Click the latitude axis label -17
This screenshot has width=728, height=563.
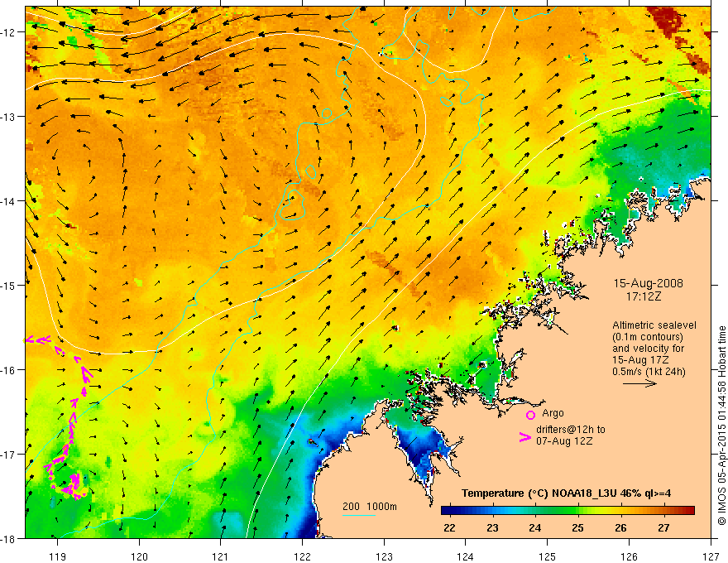(7, 454)
